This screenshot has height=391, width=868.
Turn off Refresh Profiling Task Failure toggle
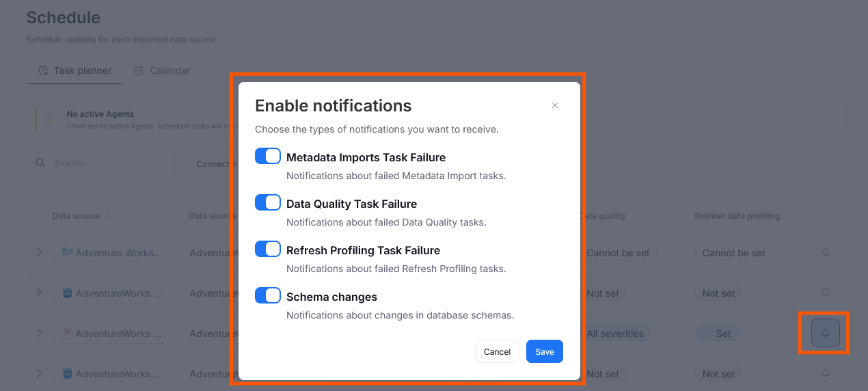coord(268,250)
